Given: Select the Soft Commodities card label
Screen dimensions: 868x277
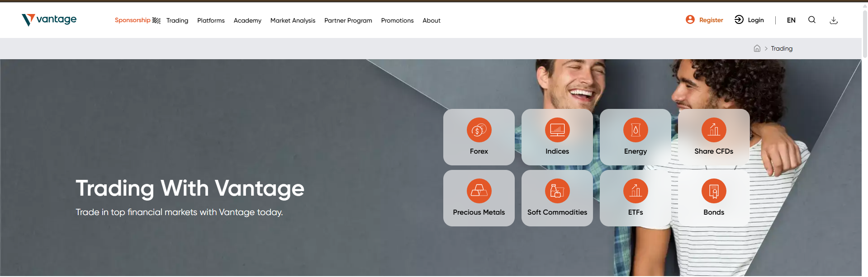Looking at the screenshot, I should pyautogui.click(x=557, y=212).
